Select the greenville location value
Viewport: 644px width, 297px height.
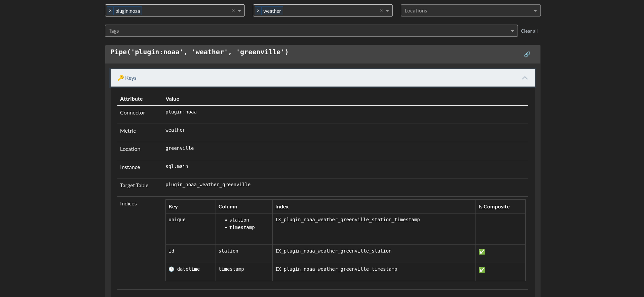coord(180,148)
